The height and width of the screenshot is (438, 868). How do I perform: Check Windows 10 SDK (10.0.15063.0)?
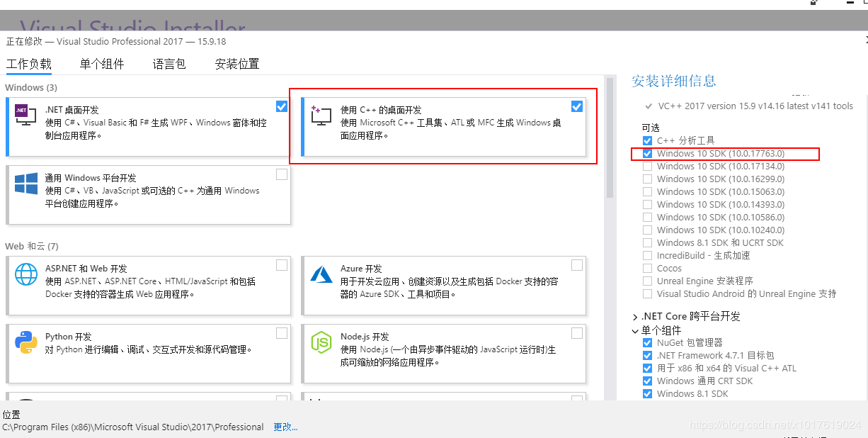647,191
